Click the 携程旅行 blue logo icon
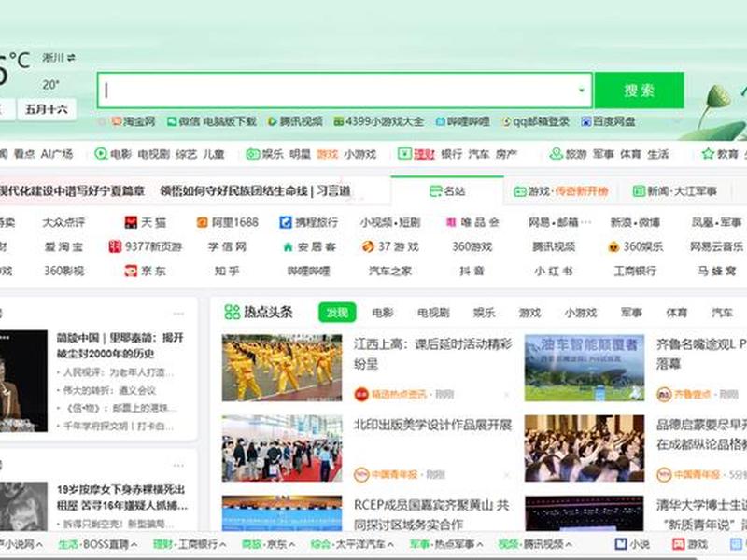The image size is (747, 560). pos(286,222)
